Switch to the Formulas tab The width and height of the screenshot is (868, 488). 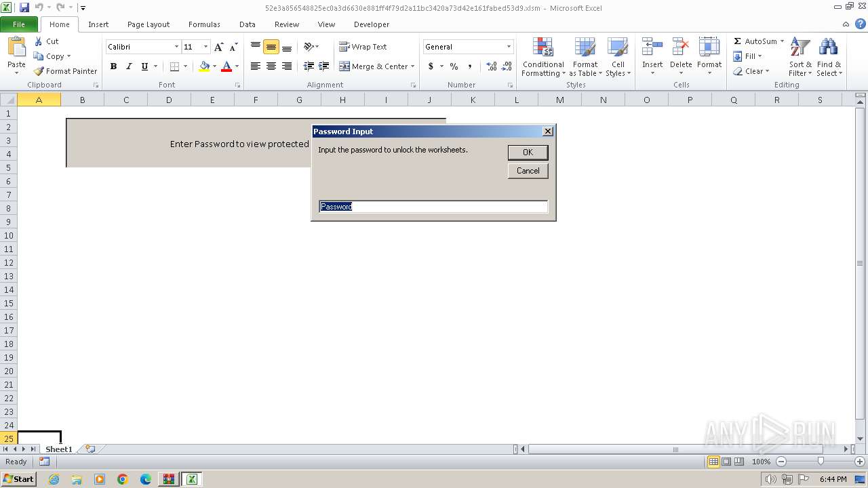pos(204,24)
